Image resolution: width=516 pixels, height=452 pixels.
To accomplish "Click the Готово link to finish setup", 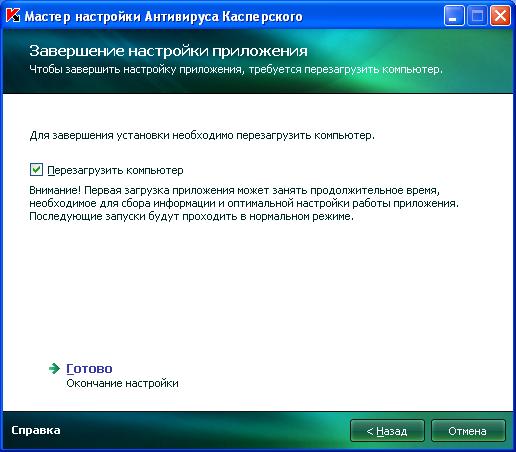I will coord(89,368).
